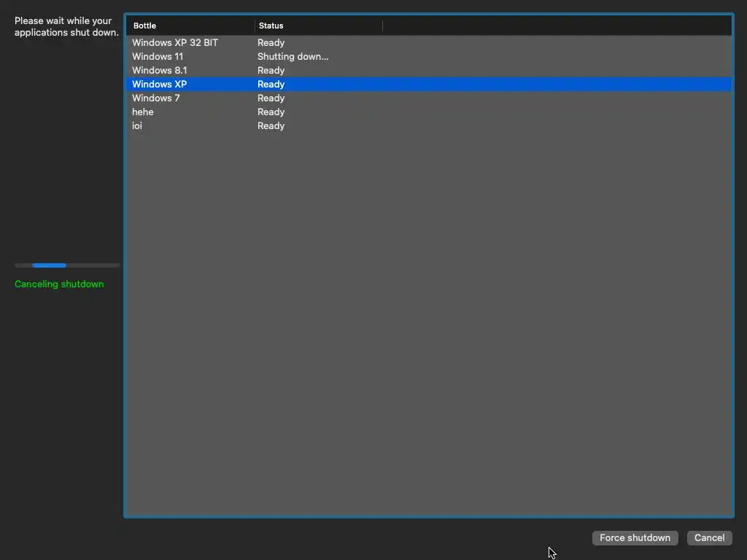The image size is (747, 560).
Task: Sort by the Status column header
Action: tap(318, 26)
